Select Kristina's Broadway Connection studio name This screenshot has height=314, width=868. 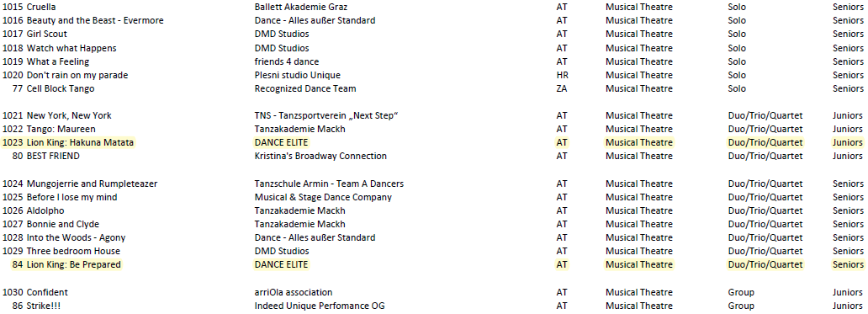click(x=320, y=157)
